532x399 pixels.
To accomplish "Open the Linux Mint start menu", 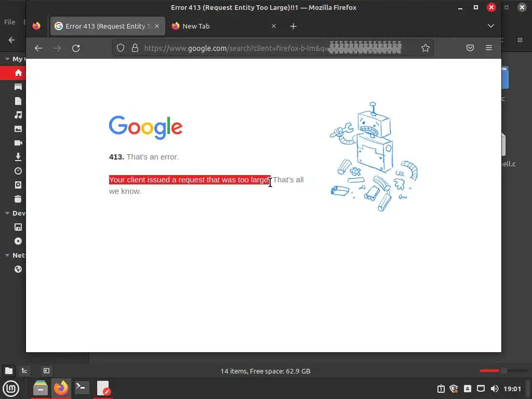I will point(11,389).
